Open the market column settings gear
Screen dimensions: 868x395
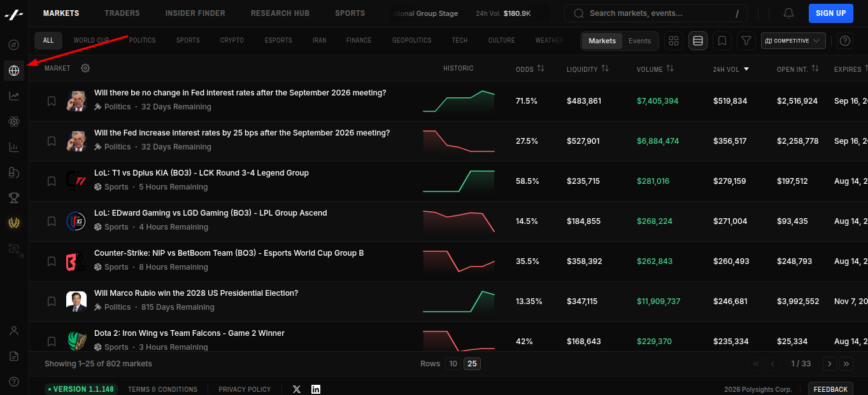(x=85, y=68)
